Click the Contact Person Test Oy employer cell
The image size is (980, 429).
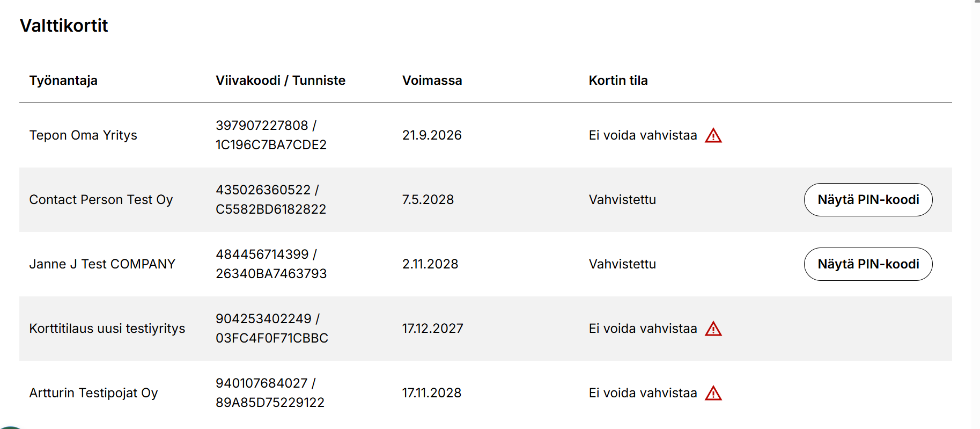tap(101, 200)
